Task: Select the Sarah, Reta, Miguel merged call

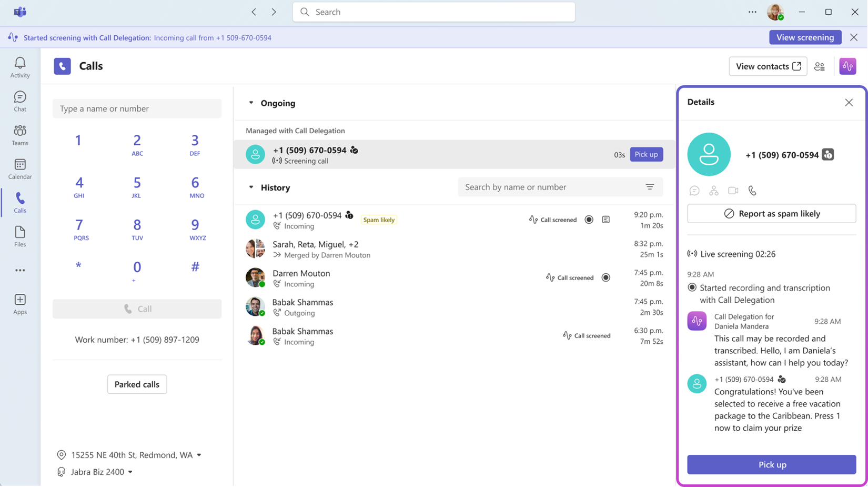Action: [x=455, y=249]
